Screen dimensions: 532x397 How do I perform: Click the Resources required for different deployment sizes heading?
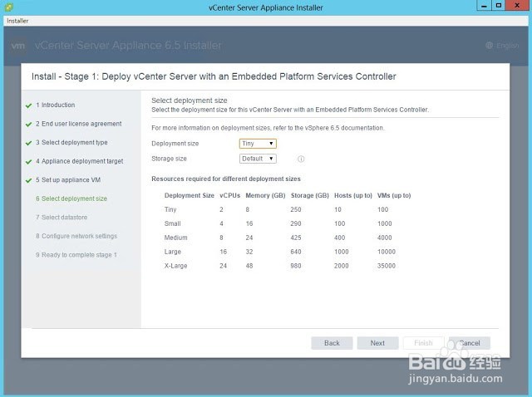(x=226, y=179)
